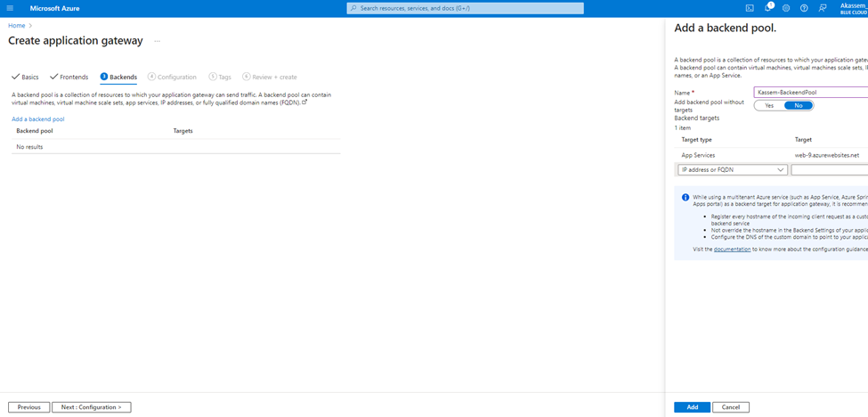
Task: Select the App Services target type cell
Action: [x=699, y=156]
